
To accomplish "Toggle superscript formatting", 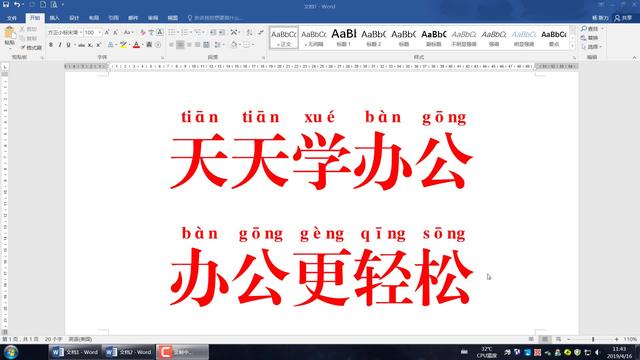I will tap(98, 45).
